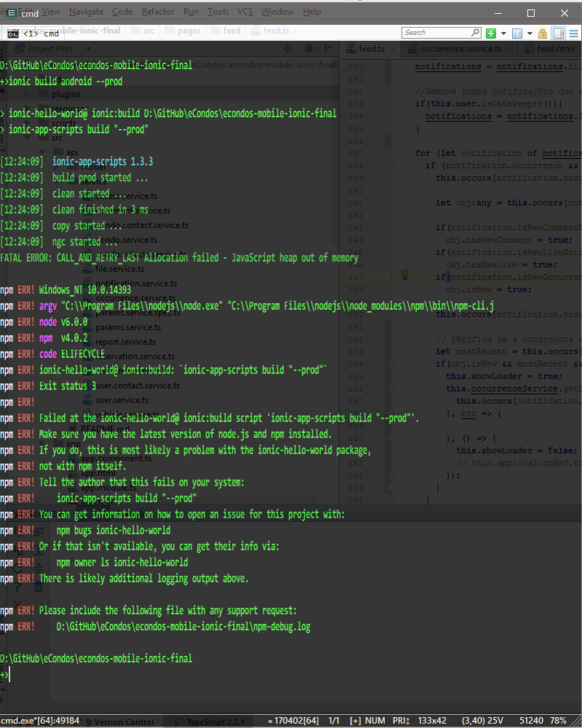Click the '«170402[64]' status bar entry
Screen dimensions: 582x728
pyautogui.click(x=293, y=721)
